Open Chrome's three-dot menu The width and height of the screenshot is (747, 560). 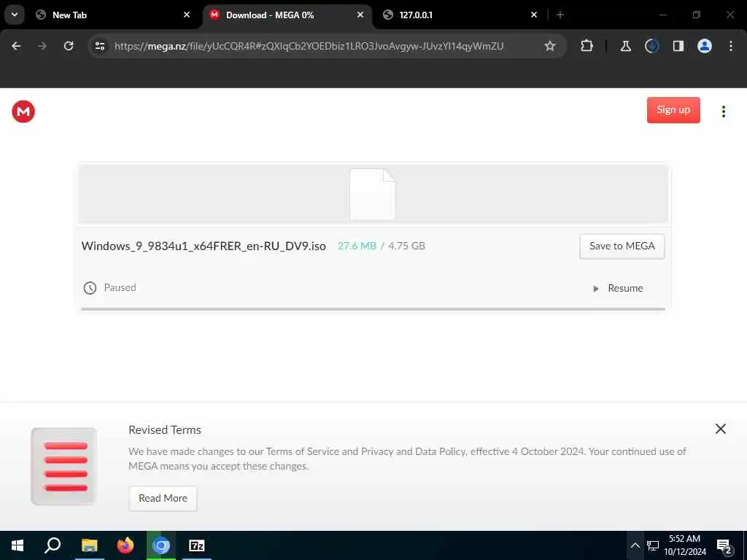tap(731, 46)
